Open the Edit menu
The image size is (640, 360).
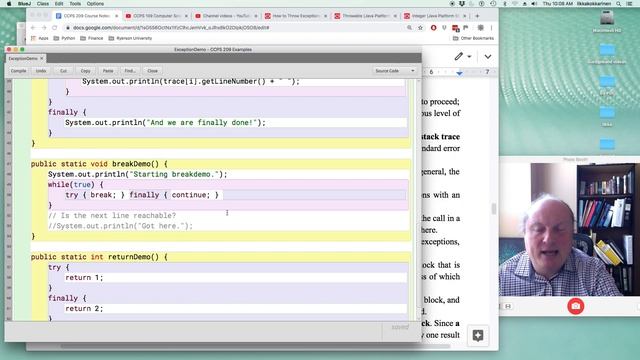(x=59, y=4)
